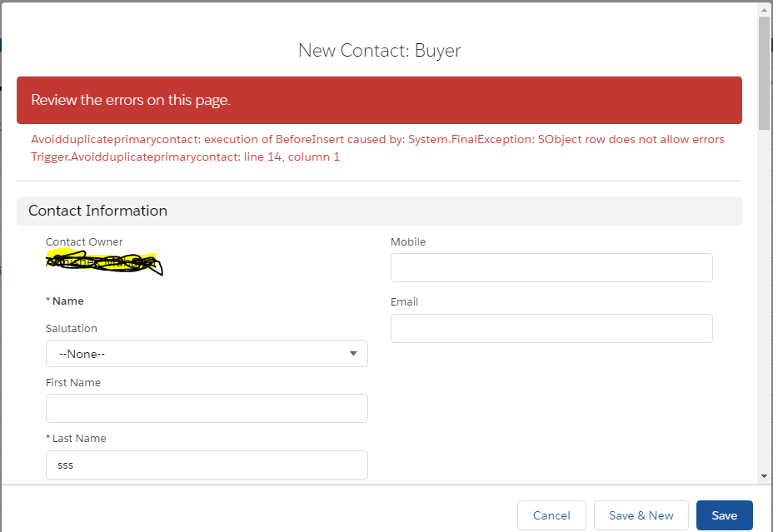This screenshot has height=532, width=773.
Task: Click the Last Name field label
Action: 79,439
